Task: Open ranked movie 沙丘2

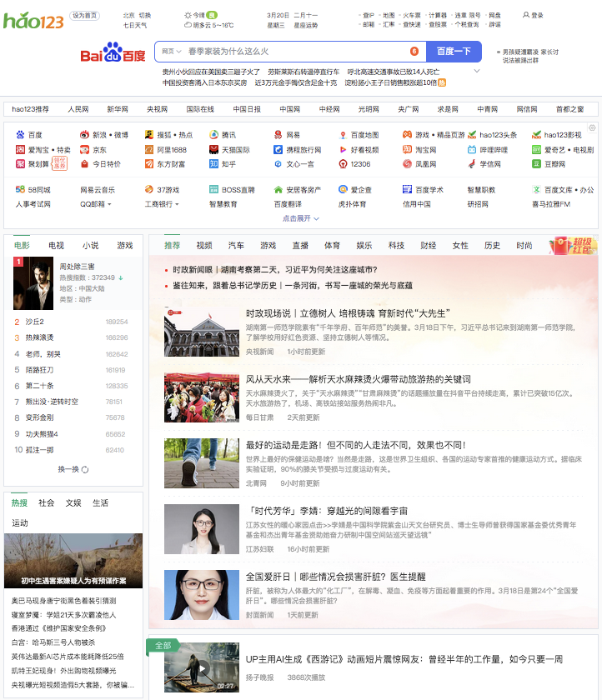Action: click(35, 322)
